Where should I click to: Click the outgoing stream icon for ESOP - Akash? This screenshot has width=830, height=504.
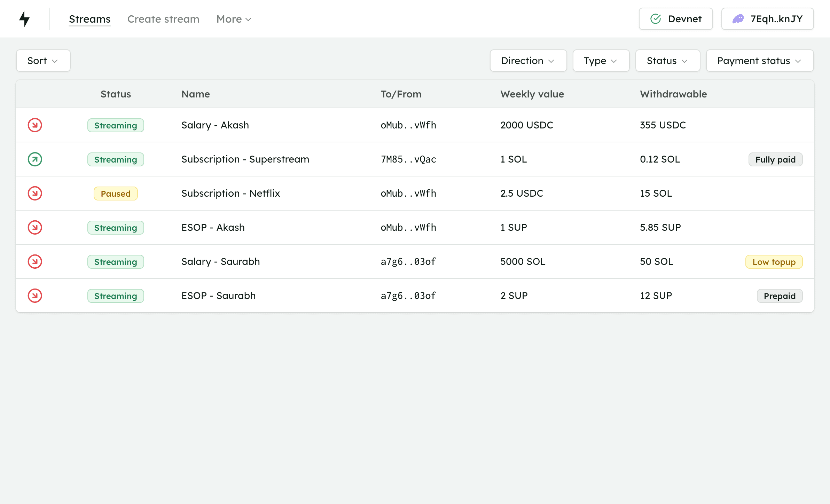35,227
